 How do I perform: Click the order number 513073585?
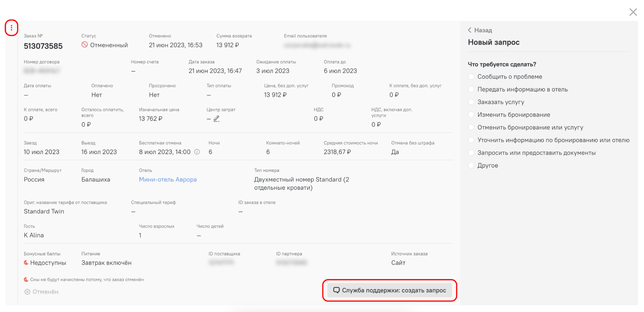[43, 46]
